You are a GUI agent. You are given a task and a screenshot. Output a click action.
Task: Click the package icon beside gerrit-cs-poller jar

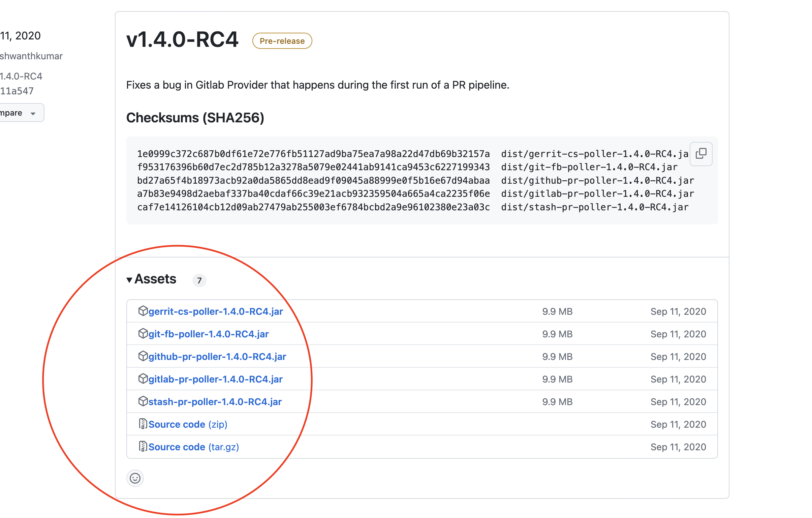click(143, 311)
